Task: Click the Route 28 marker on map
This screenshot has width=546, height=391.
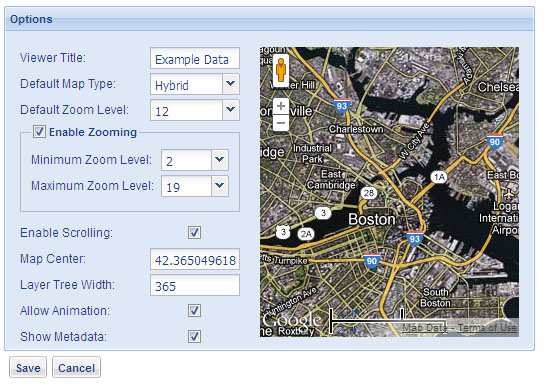Action: 369,193
